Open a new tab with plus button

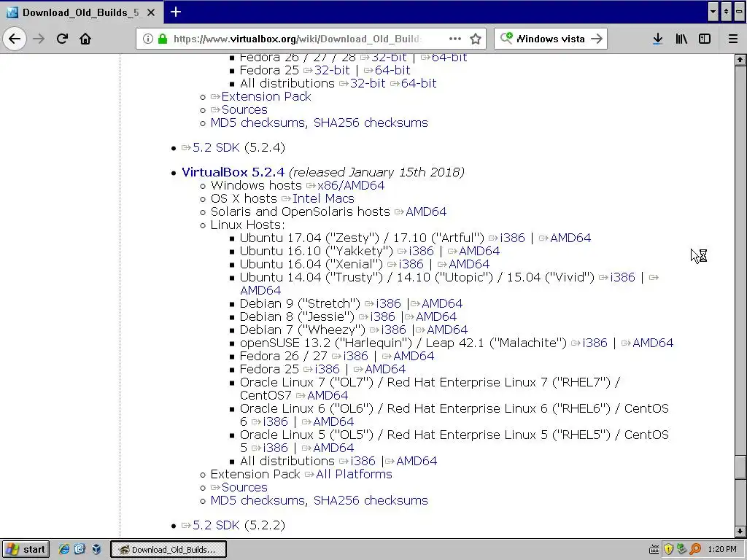tap(175, 12)
